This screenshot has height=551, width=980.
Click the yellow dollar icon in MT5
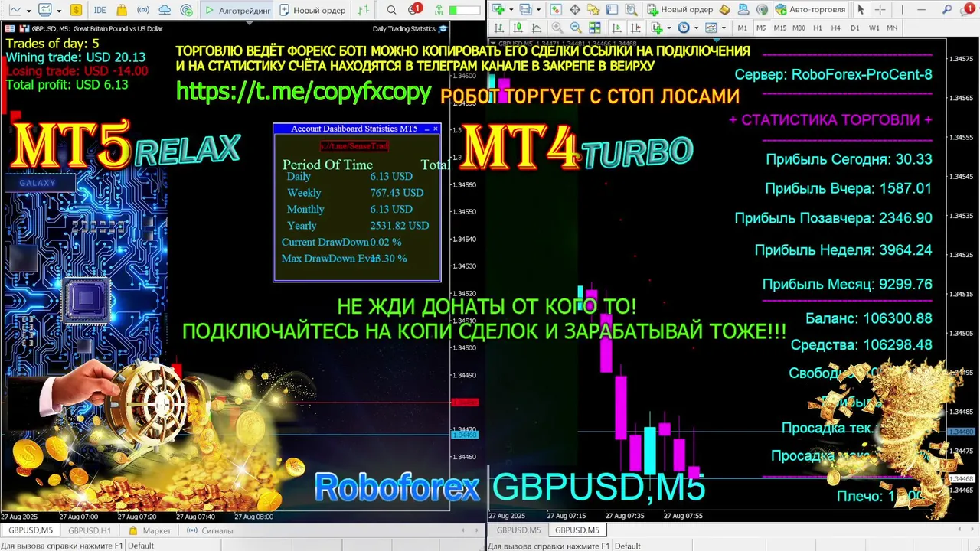(76, 10)
